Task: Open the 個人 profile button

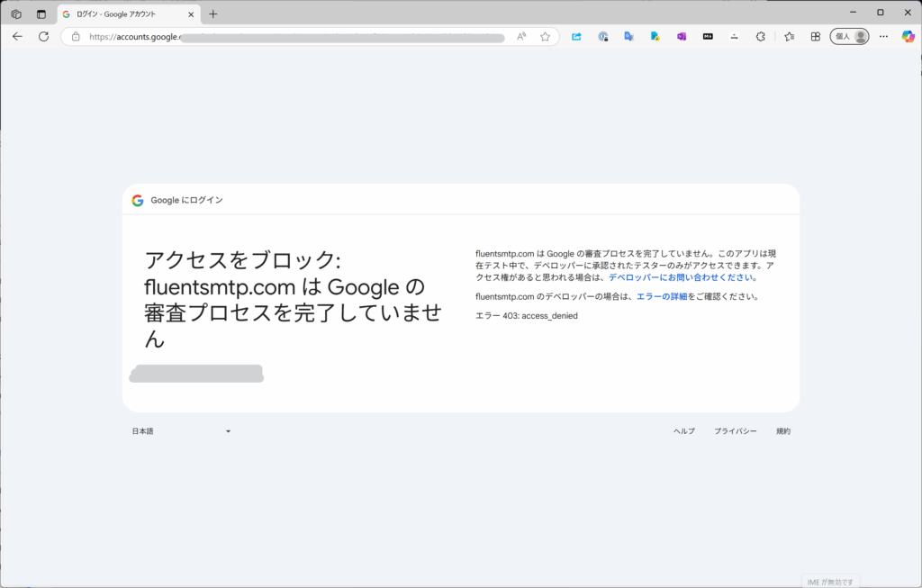Action: (849, 36)
